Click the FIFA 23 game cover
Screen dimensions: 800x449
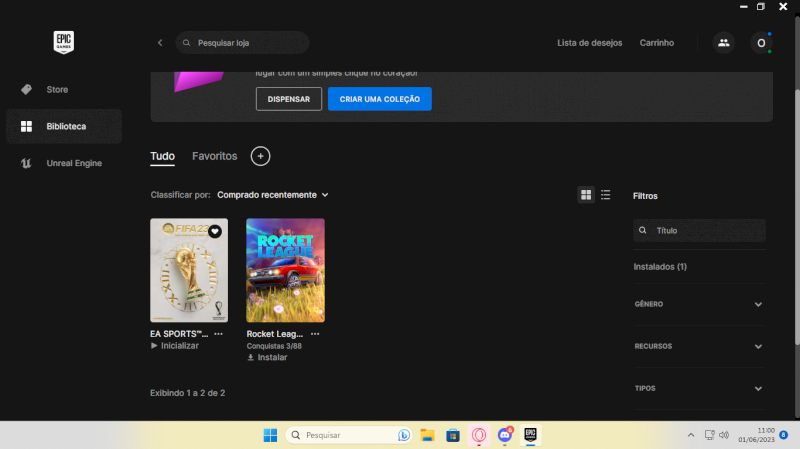pyautogui.click(x=189, y=270)
